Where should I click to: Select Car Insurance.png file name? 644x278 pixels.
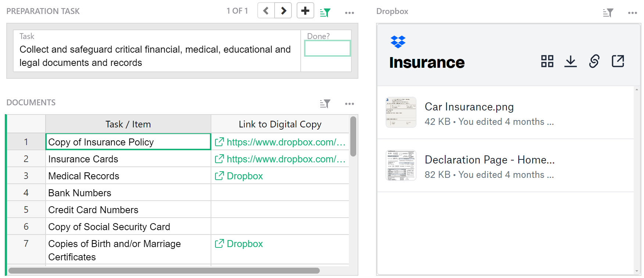pos(469,107)
